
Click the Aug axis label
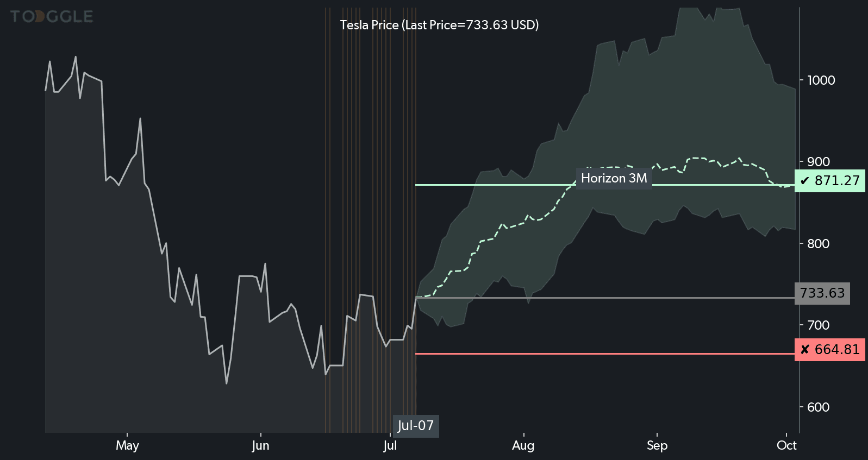[x=523, y=446]
